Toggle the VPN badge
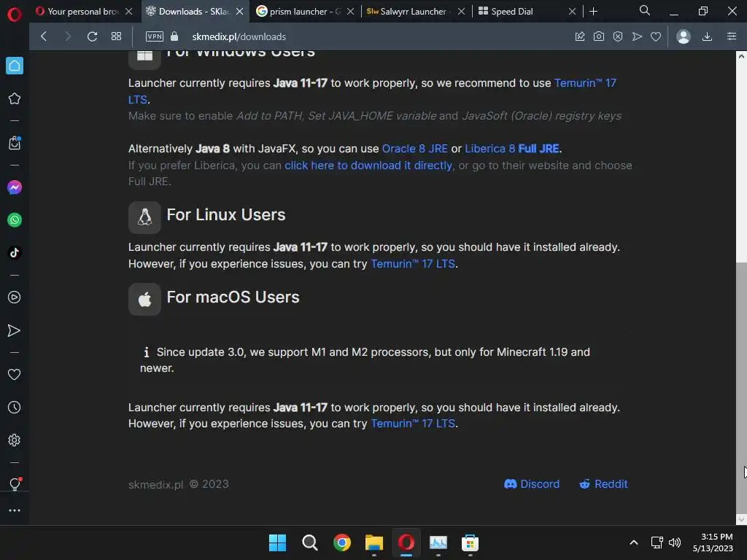The image size is (747, 560). (x=155, y=36)
